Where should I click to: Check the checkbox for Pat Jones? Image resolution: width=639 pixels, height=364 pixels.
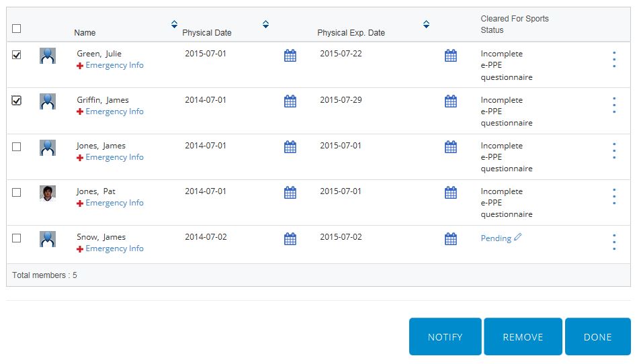point(16,192)
